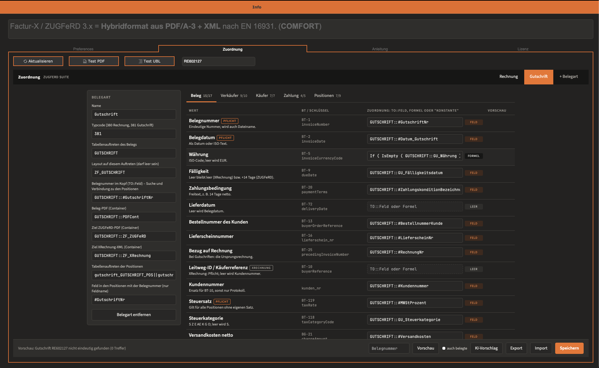The width and height of the screenshot is (599, 368).
Task: Click the positions field containing #GutschriftNr
Action: [x=133, y=300]
